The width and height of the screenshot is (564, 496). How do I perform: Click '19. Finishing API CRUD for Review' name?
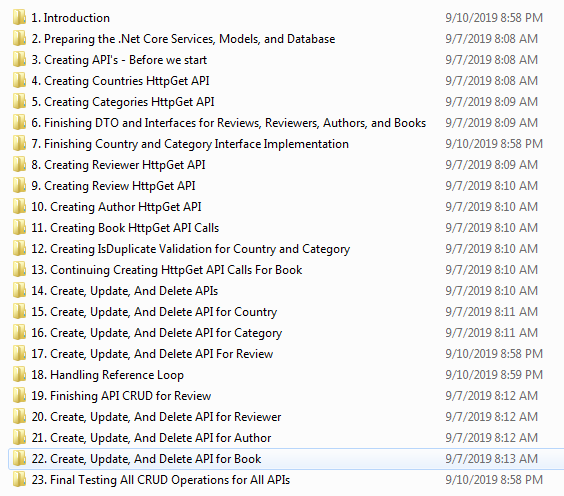(121, 396)
